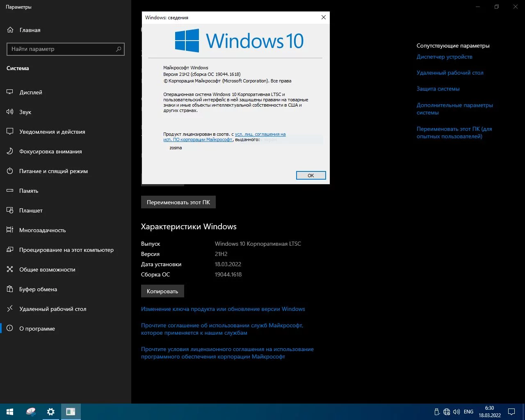Maximize the Параметры settings window
Screen dimensions: 525x420
tap(497, 7)
